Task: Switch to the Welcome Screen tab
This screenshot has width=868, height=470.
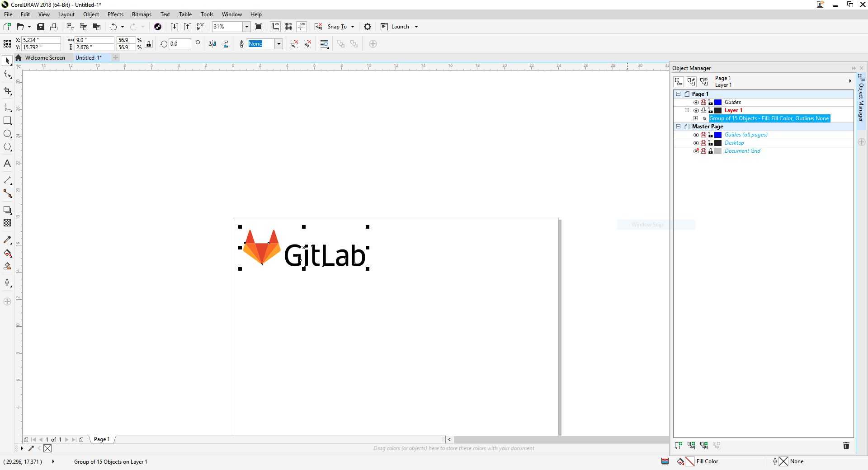Action: pos(45,58)
